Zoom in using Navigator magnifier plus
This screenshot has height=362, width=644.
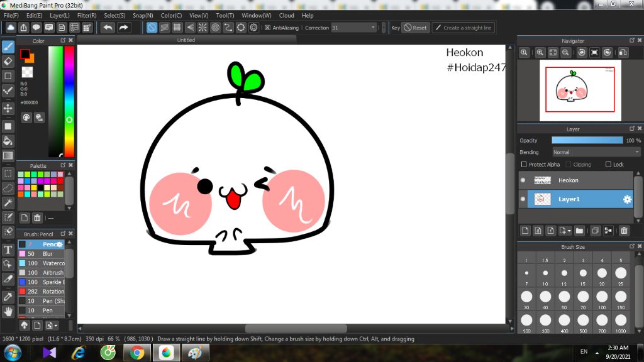pos(540,53)
